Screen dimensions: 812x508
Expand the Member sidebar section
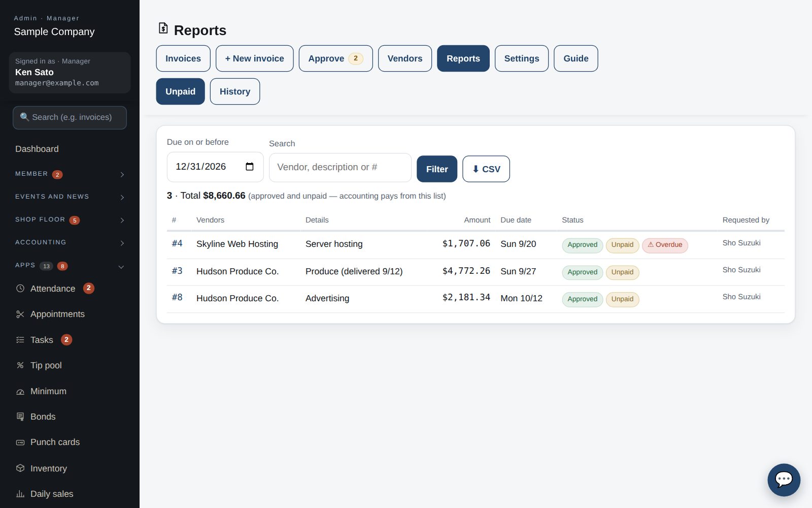[x=122, y=174]
